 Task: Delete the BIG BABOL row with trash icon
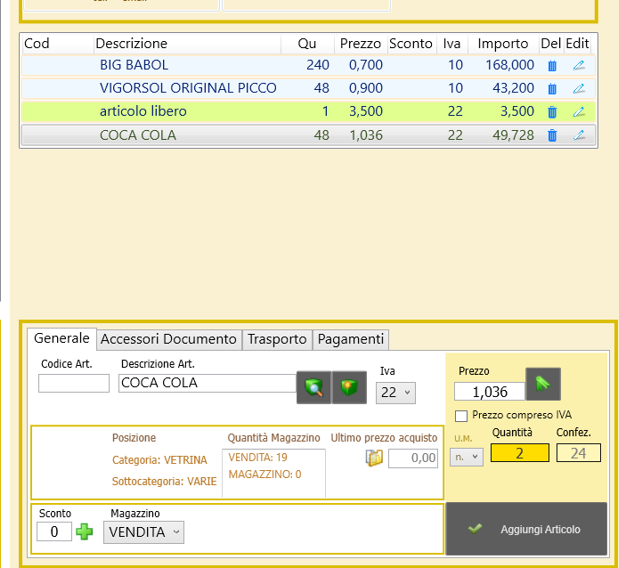[x=552, y=66]
